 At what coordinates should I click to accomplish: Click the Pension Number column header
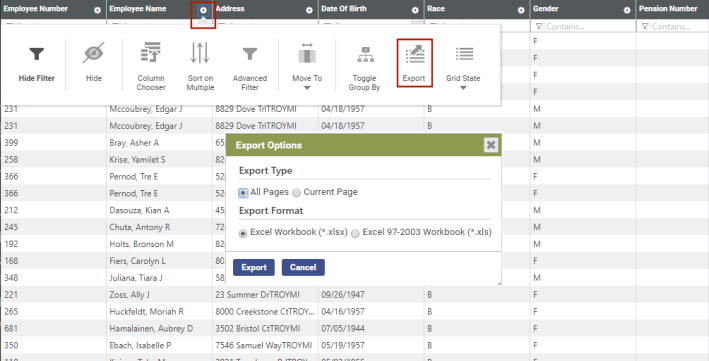click(x=668, y=9)
